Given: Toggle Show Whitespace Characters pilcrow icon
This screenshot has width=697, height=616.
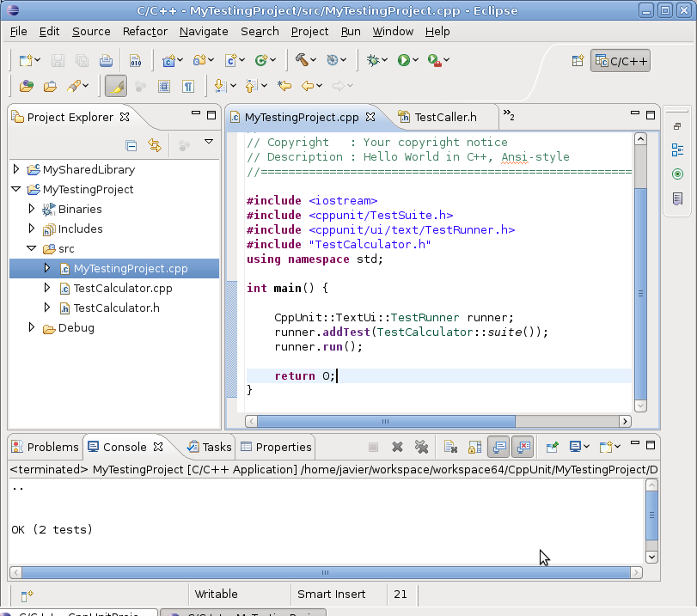Looking at the screenshot, I should coord(188,86).
